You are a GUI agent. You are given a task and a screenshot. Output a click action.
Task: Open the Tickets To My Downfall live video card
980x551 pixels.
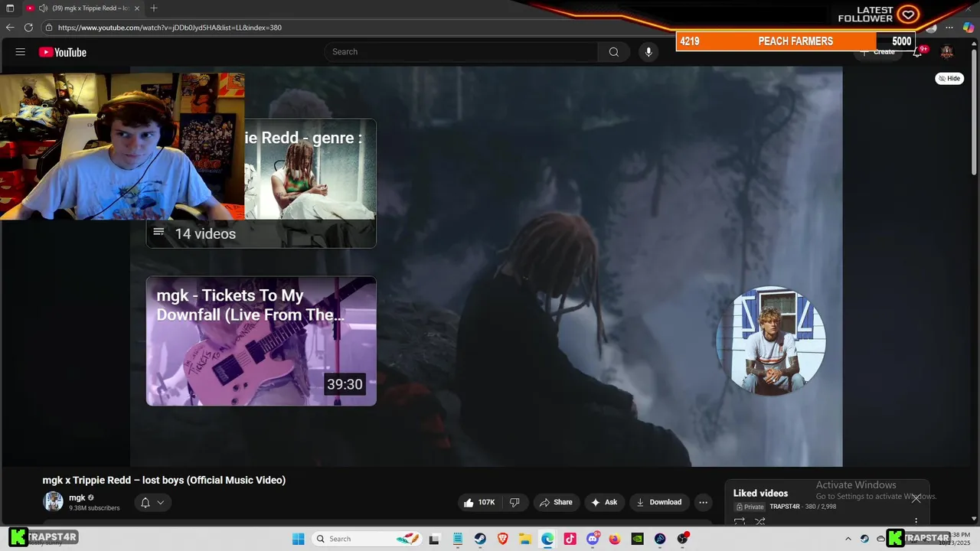(x=261, y=341)
